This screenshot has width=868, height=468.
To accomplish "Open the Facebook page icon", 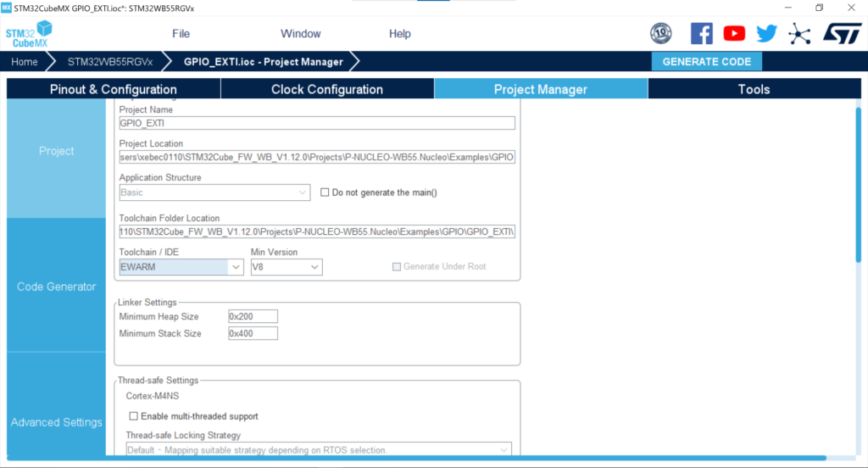I will point(701,34).
